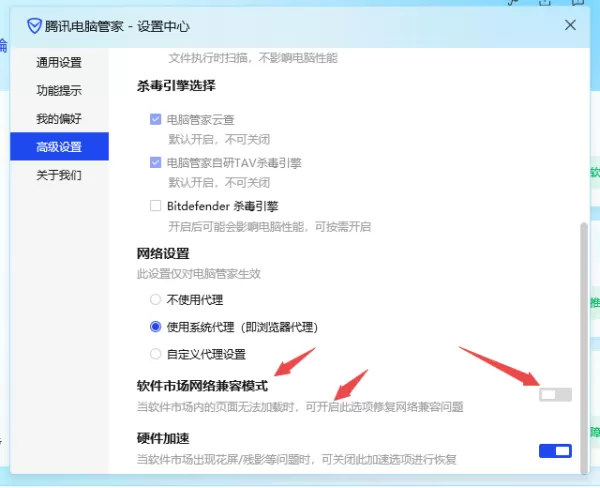Screen dimensions: 600x488
Task: Close the 设置中心 settings window
Action: 570,25
